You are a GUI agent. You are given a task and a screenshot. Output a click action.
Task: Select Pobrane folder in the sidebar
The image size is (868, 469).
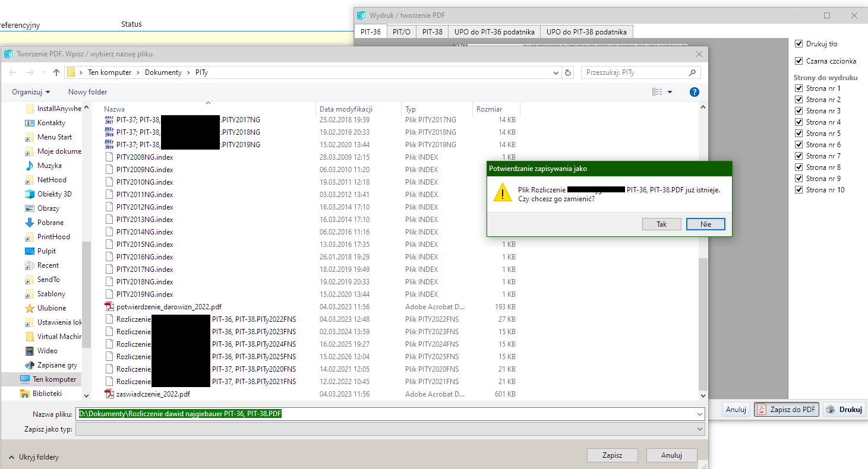tap(50, 223)
